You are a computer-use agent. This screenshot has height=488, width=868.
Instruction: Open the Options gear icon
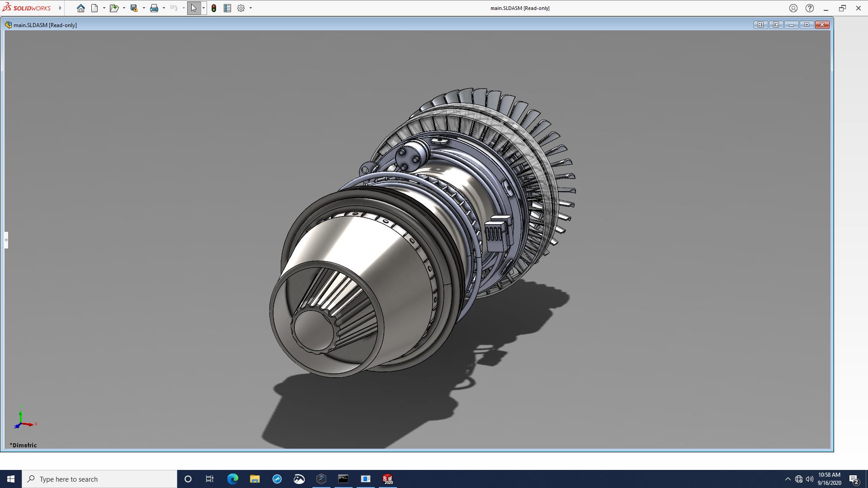pos(241,8)
